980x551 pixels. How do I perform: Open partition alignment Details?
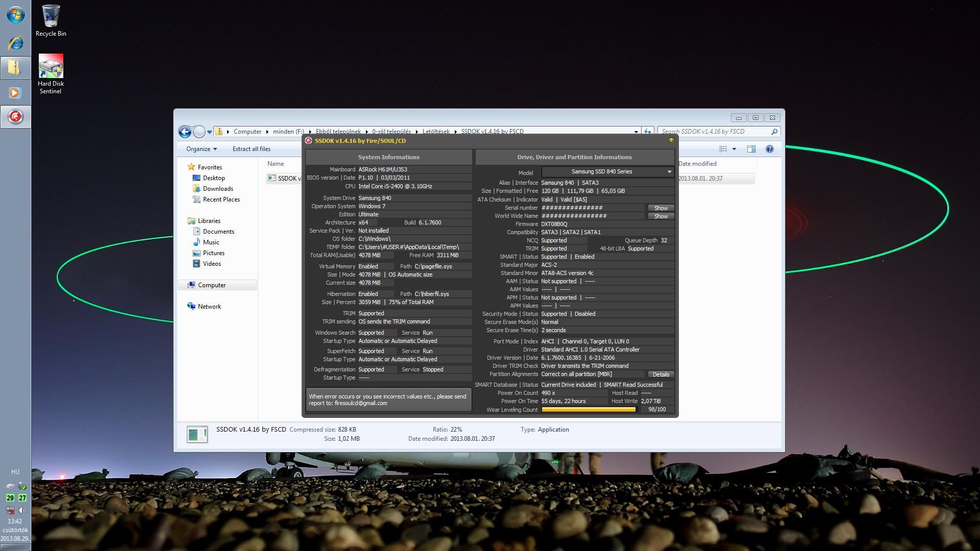(660, 374)
